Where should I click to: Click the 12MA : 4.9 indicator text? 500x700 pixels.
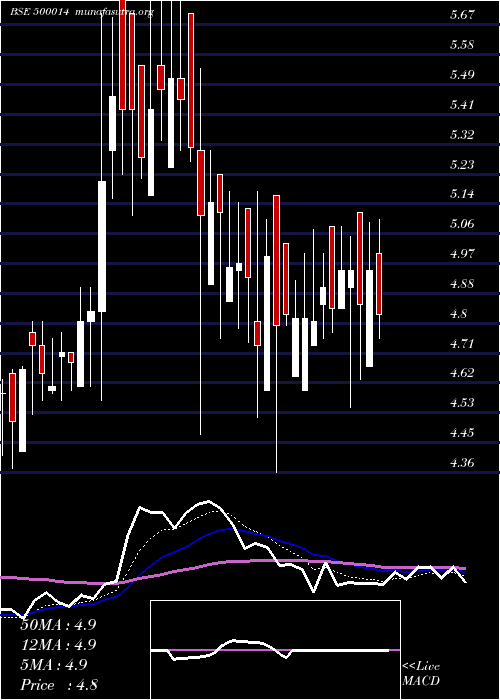coord(58,645)
